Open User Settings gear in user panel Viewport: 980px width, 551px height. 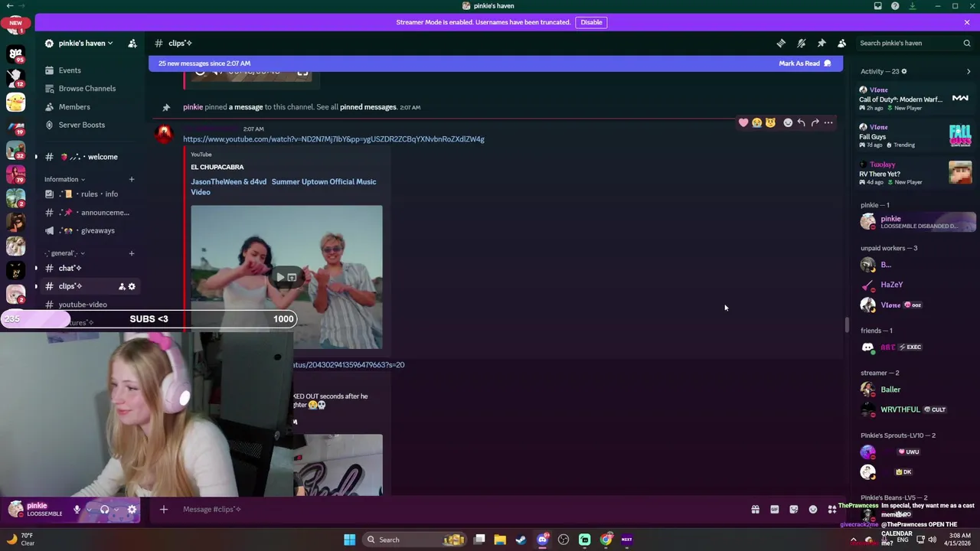click(x=132, y=510)
